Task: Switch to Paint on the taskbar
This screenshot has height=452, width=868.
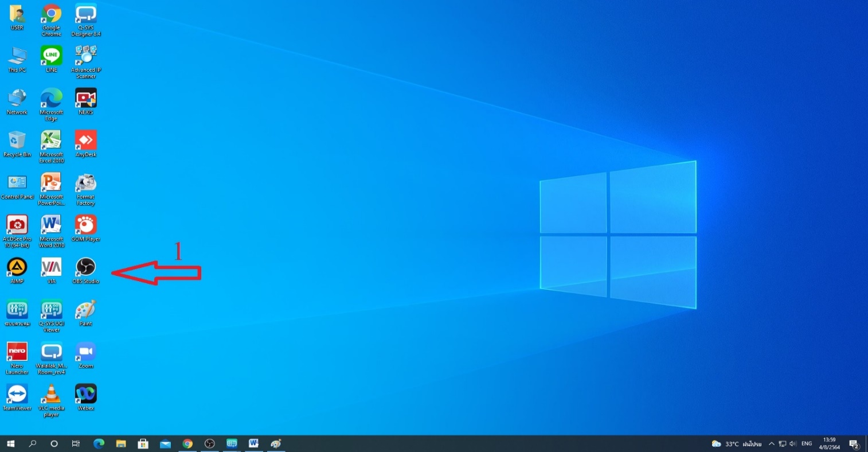Action: [276, 443]
